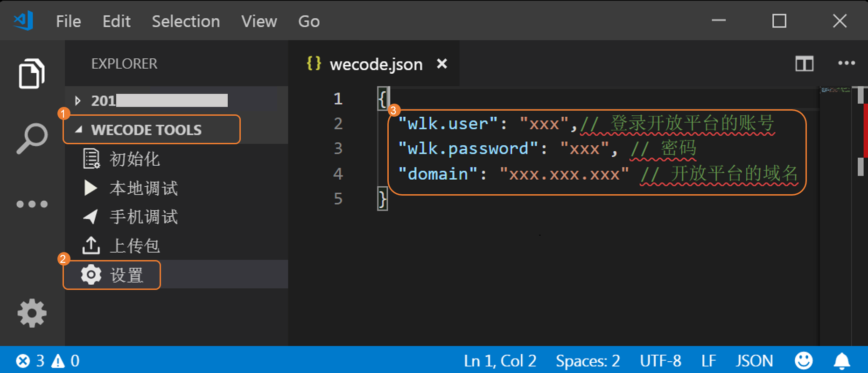Click the errors and warnings status indicator

coord(48,360)
